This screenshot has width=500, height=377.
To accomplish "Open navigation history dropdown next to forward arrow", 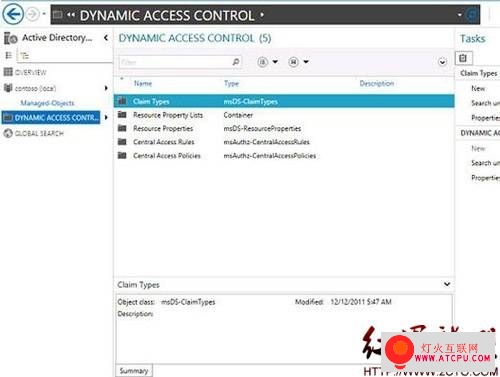I will [x=44, y=14].
